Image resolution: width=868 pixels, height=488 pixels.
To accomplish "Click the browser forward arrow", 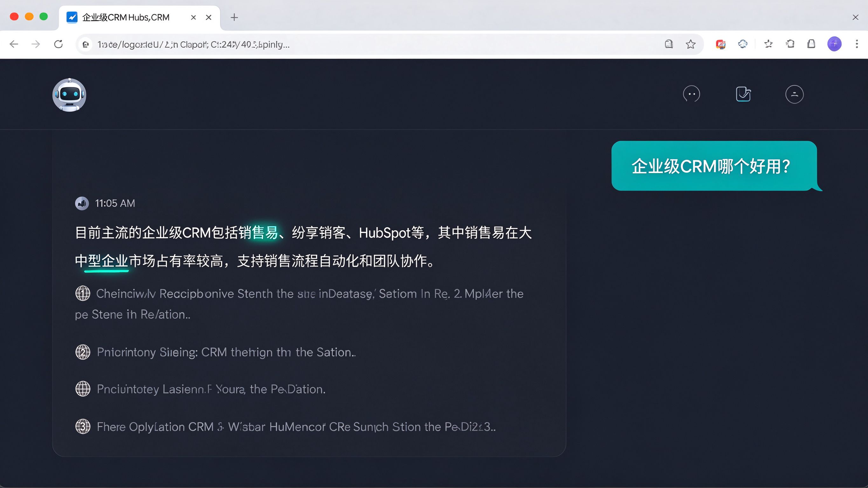I will pyautogui.click(x=36, y=44).
